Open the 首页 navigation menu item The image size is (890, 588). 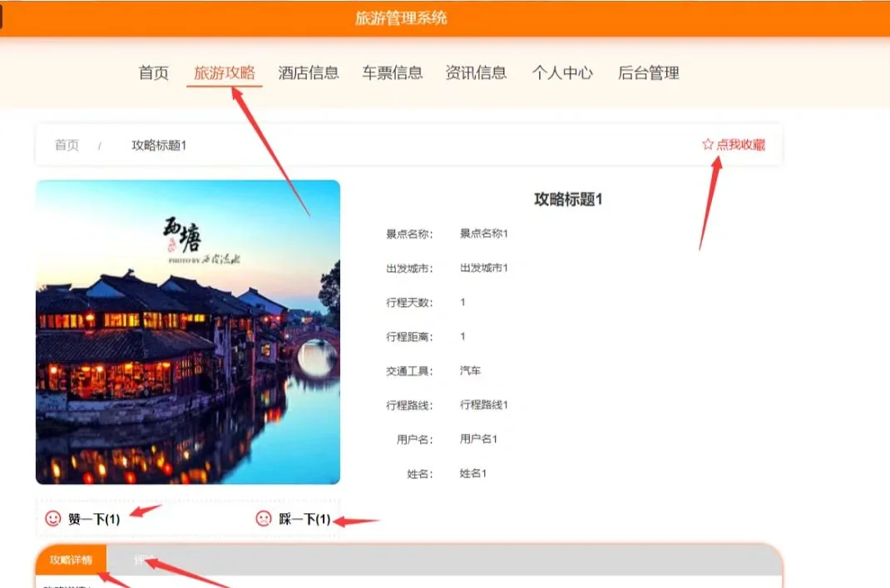point(153,73)
